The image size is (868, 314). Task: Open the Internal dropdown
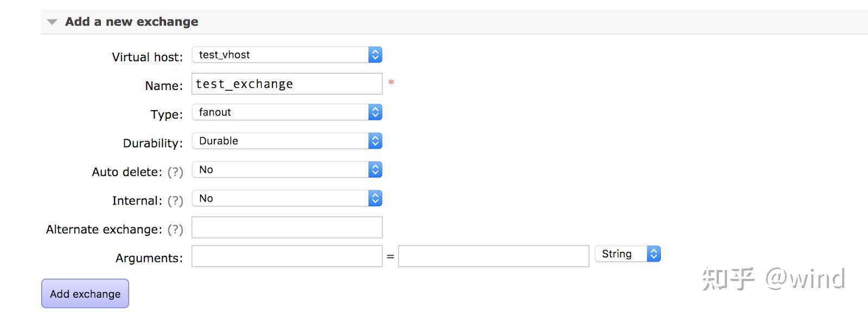[286, 198]
